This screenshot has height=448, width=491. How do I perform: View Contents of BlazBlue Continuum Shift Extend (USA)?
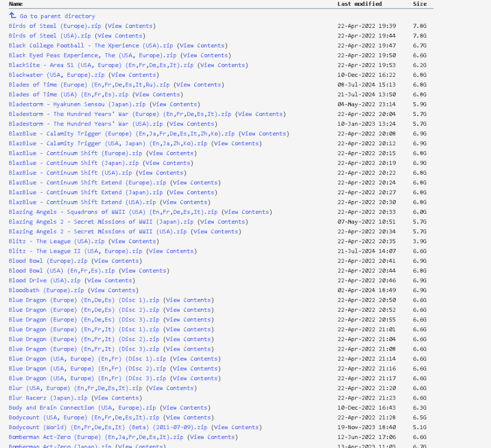[x=185, y=202]
